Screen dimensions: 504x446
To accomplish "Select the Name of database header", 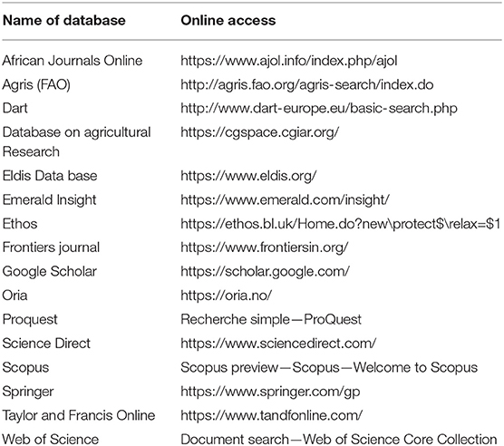I will tap(64, 21).
